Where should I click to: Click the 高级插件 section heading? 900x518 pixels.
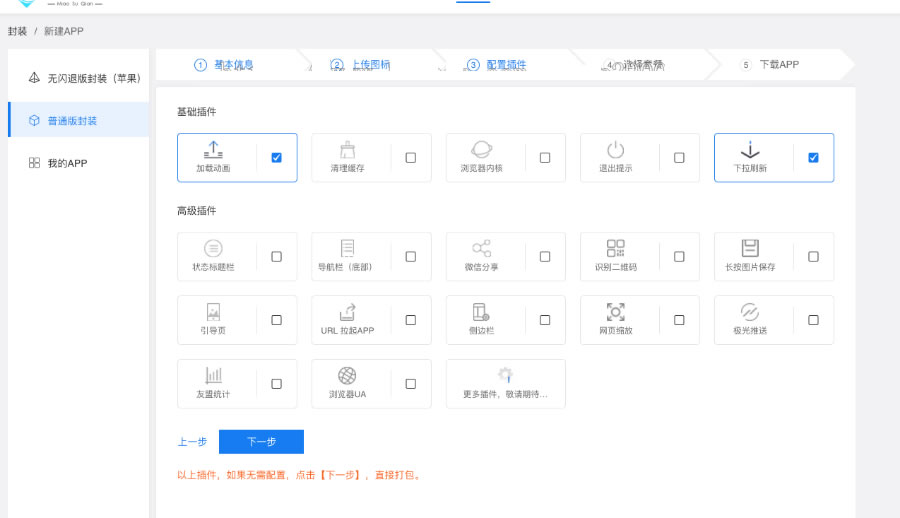[196, 211]
